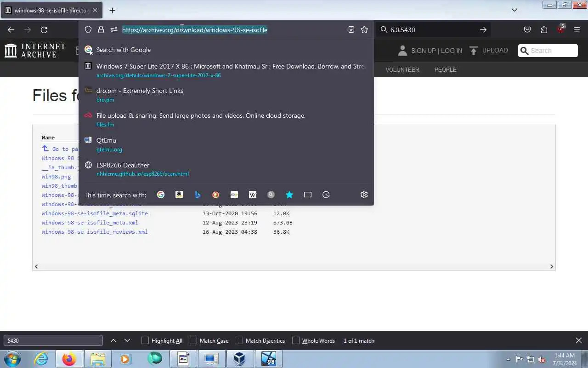
Task: Click the muted volume tray icon
Action: (542, 359)
